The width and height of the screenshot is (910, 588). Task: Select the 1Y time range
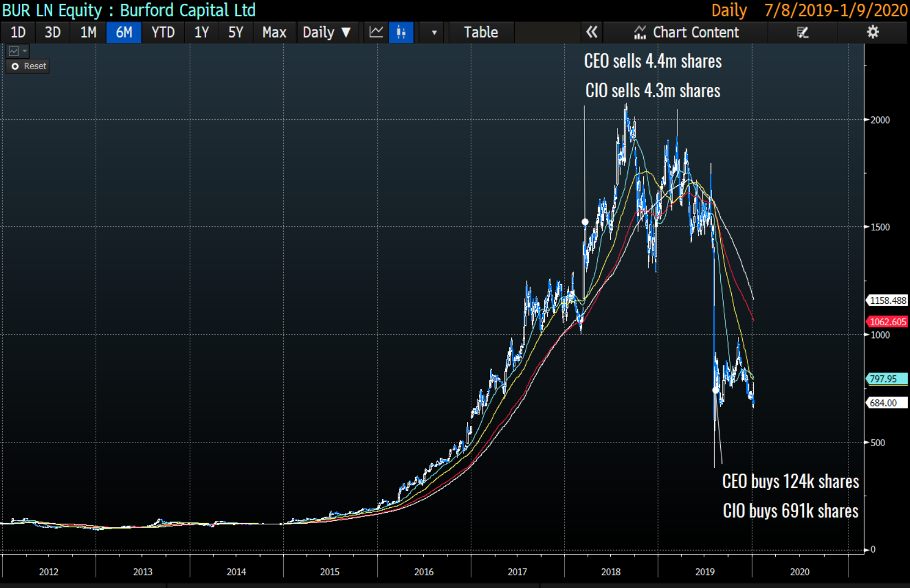[x=201, y=32]
